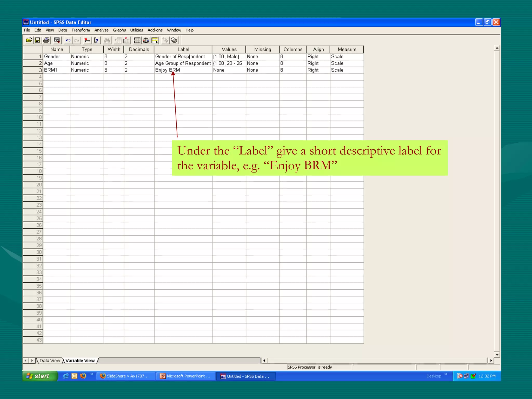532x399 pixels.
Task: Click the Type cell for Age row
Action: coord(87,63)
